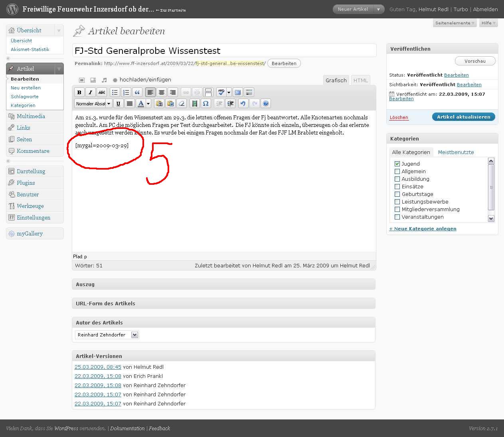Open the author dropdown showing Reinhard Zehndorfer

tap(107, 335)
